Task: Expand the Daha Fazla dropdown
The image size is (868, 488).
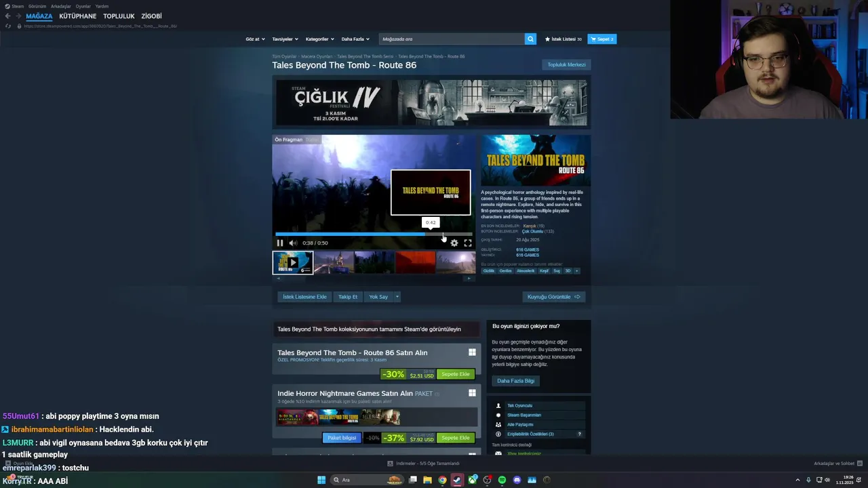Action: [x=355, y=39]
